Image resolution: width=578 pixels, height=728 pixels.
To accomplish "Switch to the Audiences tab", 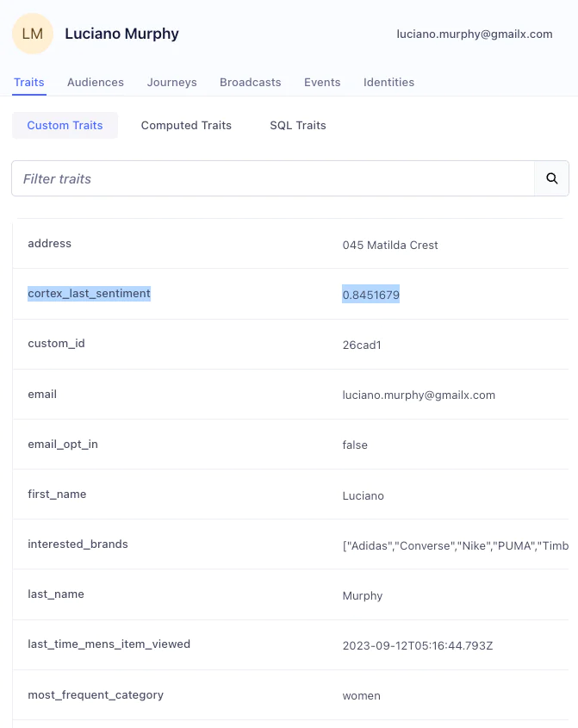I will coord(96,82).
